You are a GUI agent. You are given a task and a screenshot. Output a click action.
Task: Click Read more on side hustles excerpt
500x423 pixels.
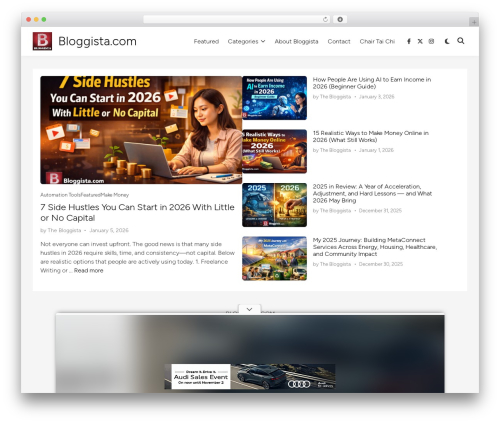[x=88, y=270]
